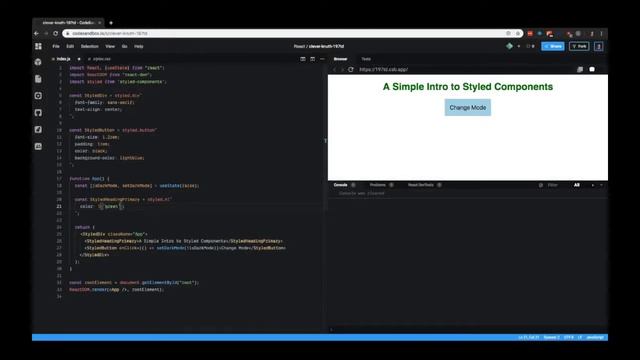
Task: Open the Edit menu
Action: coord(70,47)
